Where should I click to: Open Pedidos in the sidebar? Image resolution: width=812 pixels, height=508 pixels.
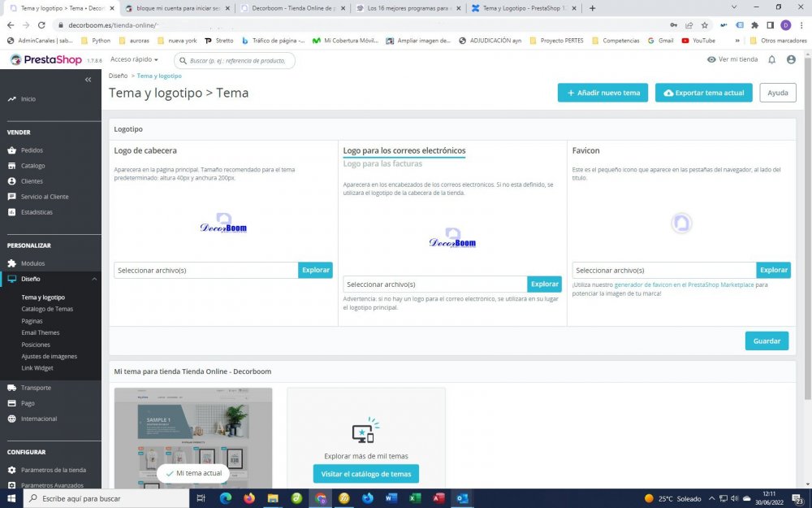click(x=32, y=150)
